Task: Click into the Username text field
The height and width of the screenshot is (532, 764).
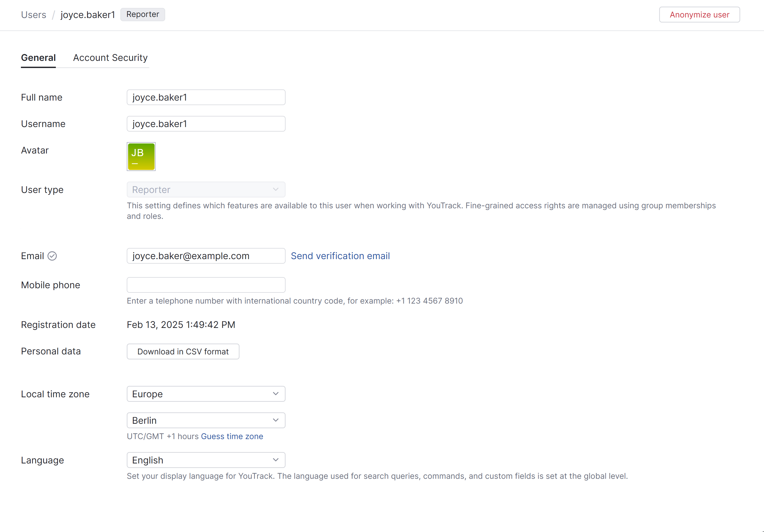Action: click(x=206, y=124)
